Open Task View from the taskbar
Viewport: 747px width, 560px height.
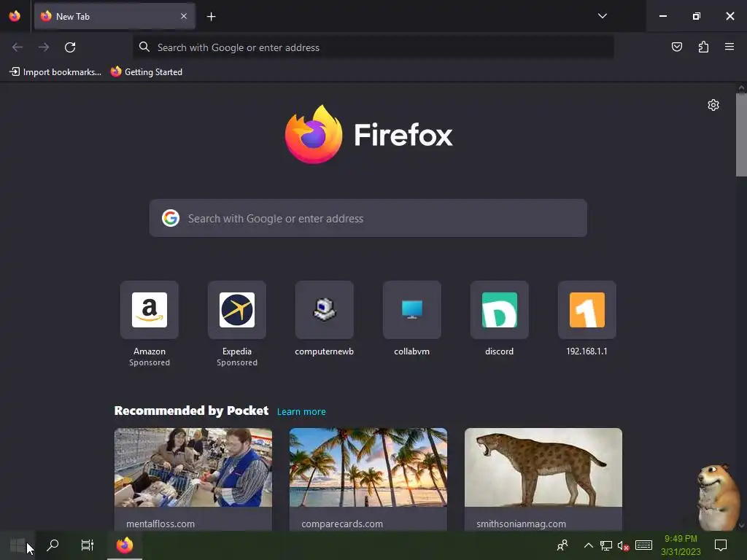pyautogui.click(x=88, y=545)
